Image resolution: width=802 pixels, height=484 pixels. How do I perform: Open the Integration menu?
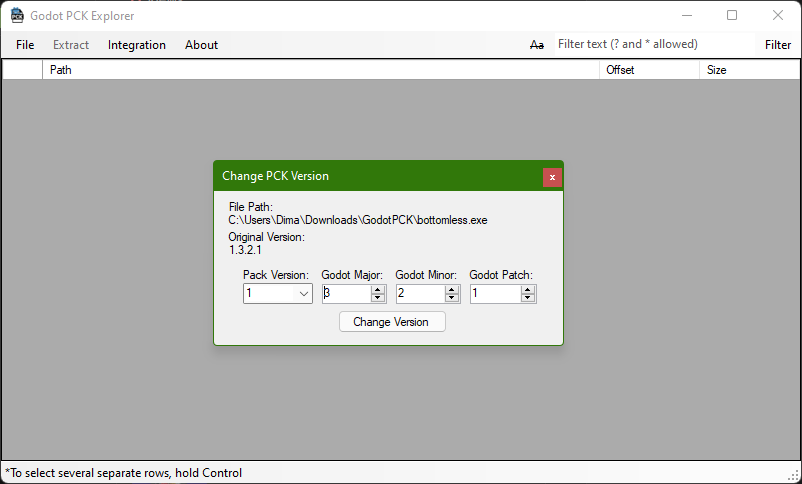tap(137, 45)
